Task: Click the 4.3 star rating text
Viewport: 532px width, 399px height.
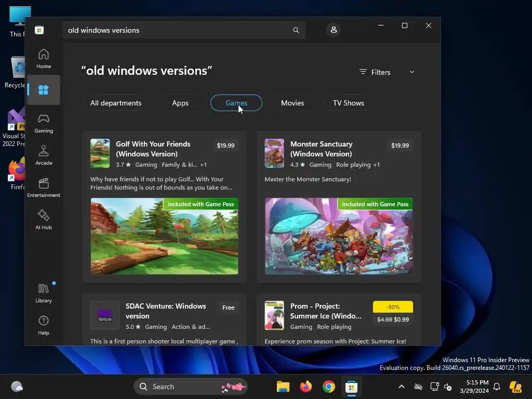Action: click(298, 165)
